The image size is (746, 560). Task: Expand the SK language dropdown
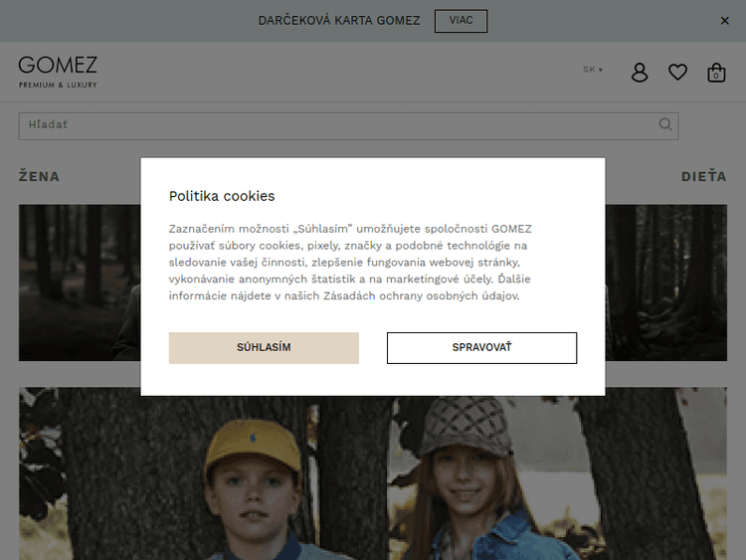click(x=593, y=70)
